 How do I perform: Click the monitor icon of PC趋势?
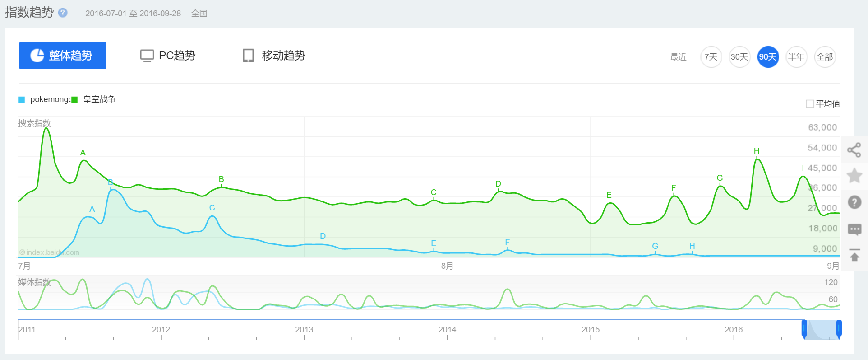click(x=147, y=56)
